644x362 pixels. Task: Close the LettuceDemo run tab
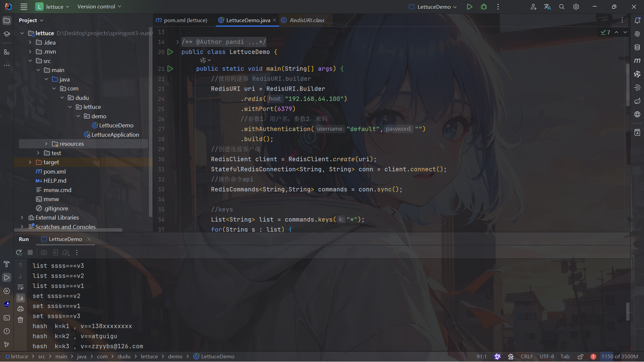[89, 239]
